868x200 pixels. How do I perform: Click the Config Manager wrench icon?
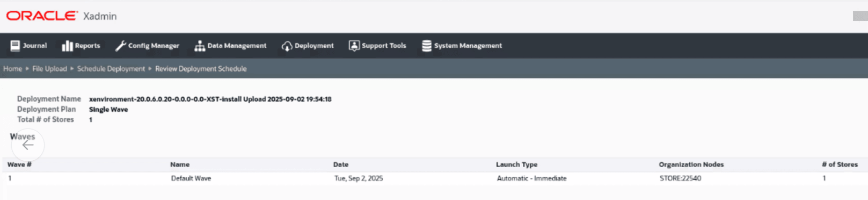click(x=121, y=46)
